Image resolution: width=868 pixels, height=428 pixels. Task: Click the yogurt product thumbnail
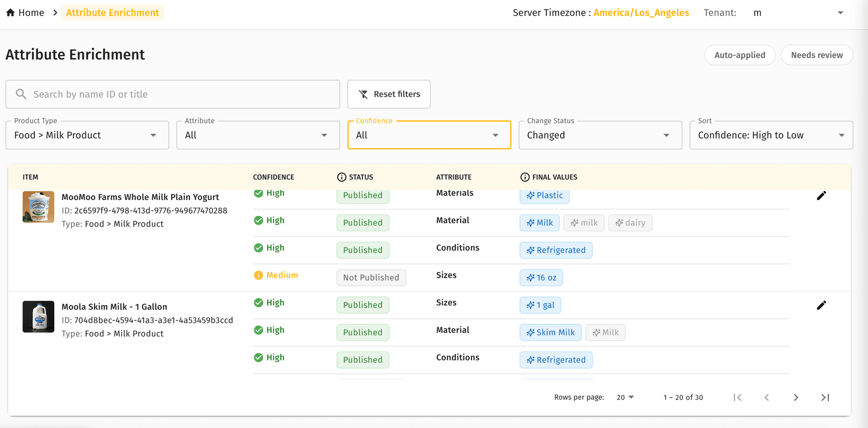pyautogui.click(x=38, y=207)
